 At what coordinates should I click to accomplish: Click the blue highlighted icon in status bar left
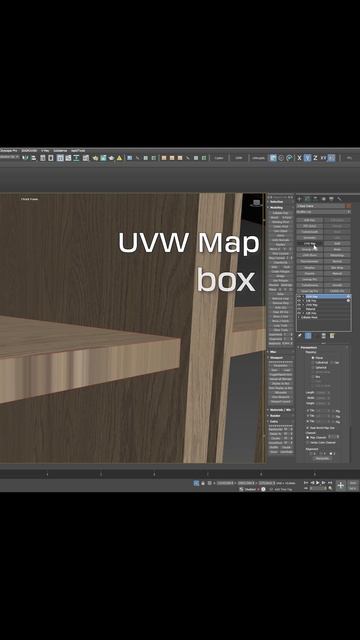click(196, 483)
